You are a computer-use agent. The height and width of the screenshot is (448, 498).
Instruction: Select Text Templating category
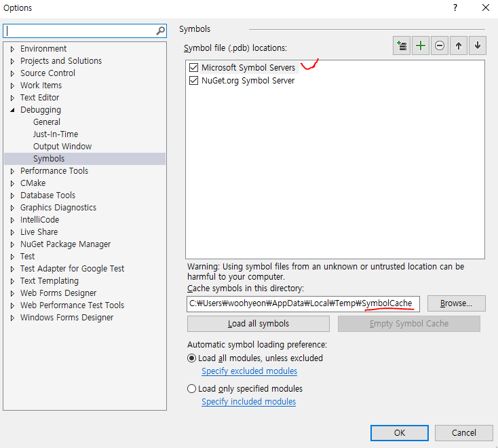[50, 281]
